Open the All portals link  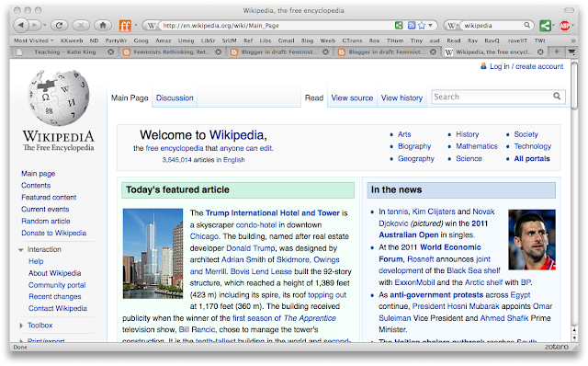tap(532, 158)
